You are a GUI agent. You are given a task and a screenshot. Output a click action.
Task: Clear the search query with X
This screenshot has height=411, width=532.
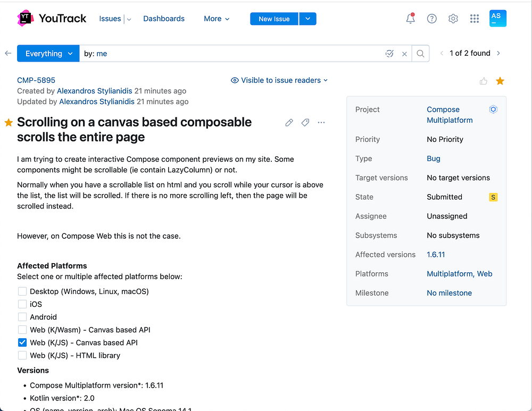coord(404,54)
